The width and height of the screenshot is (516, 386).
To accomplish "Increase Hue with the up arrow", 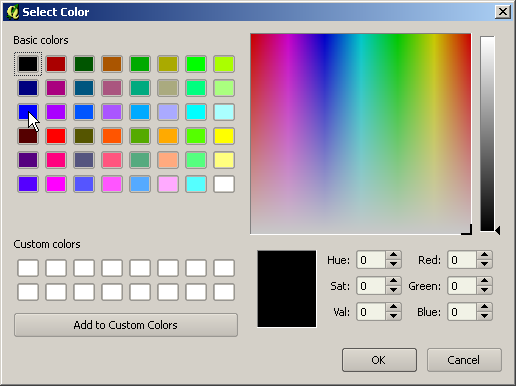I will (393, 255).
